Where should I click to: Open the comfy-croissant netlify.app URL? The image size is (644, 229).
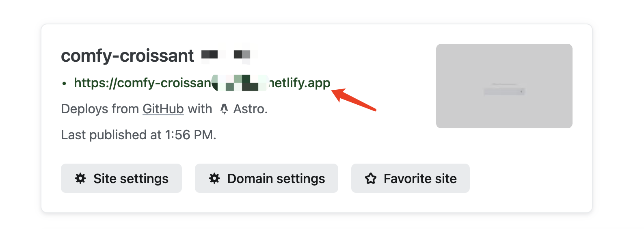point(202,83)
